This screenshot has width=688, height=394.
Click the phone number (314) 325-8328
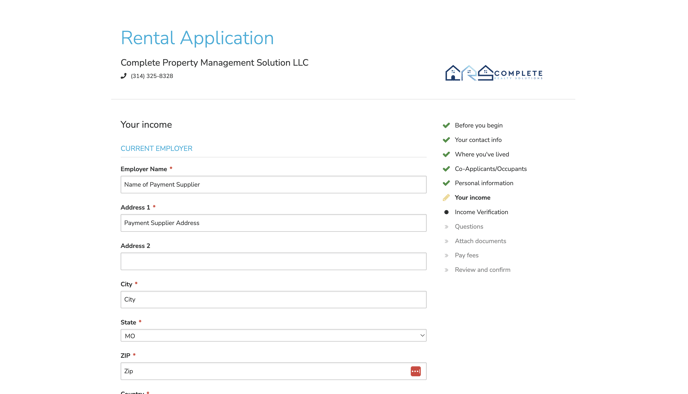pyautogui.click(x=152, y=76)
